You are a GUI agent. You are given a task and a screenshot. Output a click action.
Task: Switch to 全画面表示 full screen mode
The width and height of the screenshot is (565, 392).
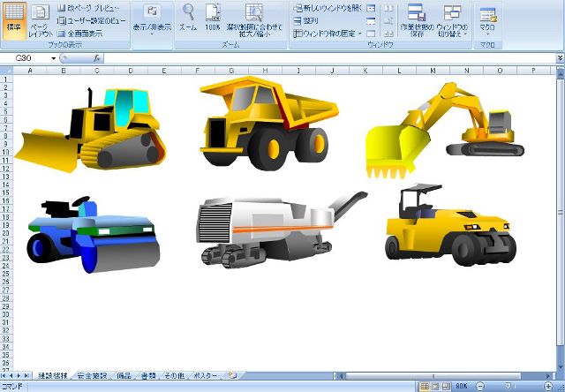coord(80,34)
